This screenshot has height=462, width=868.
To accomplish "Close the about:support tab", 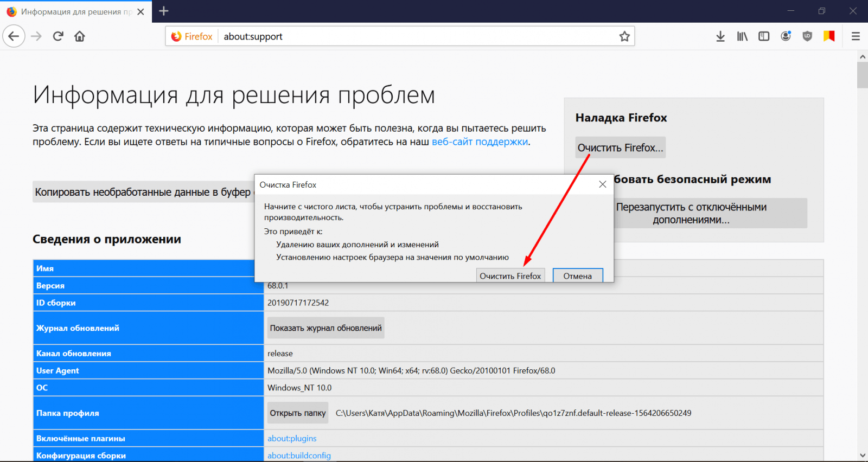I will [x=141, y=11].
